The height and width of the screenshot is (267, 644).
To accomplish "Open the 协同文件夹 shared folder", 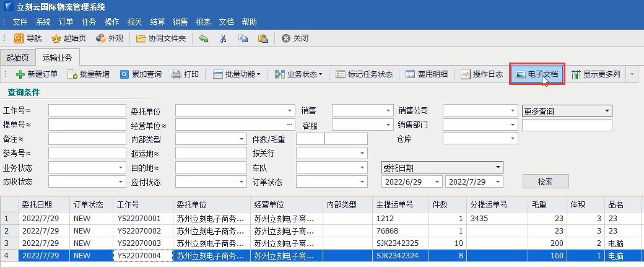I will tap(161, 38).
